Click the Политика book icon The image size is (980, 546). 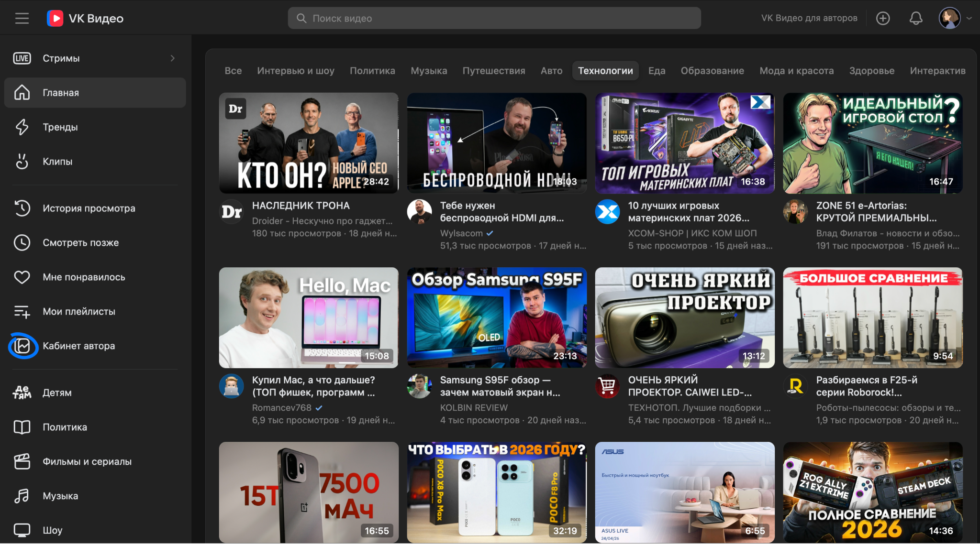(x=22, y=427)
